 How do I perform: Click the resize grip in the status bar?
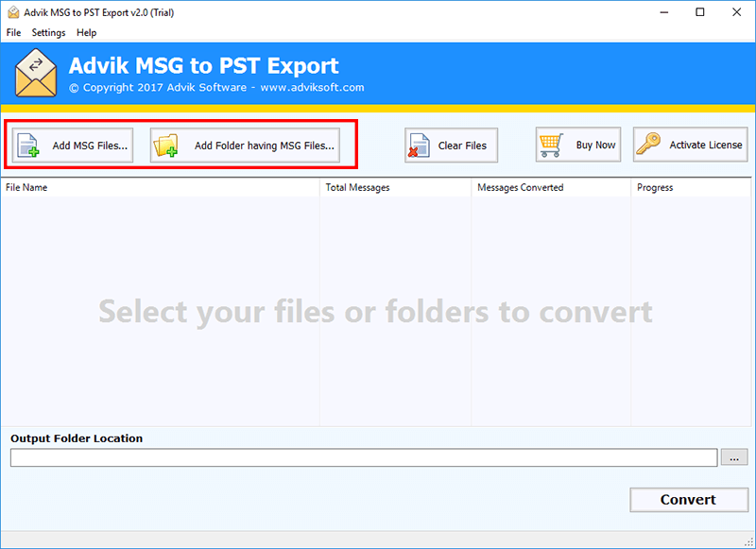[749, 541]
